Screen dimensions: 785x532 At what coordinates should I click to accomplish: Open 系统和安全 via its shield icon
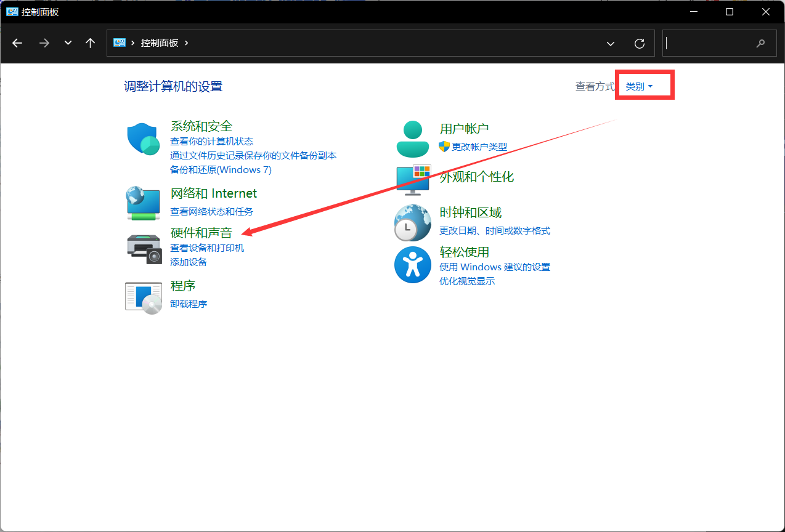coord(143,140)
